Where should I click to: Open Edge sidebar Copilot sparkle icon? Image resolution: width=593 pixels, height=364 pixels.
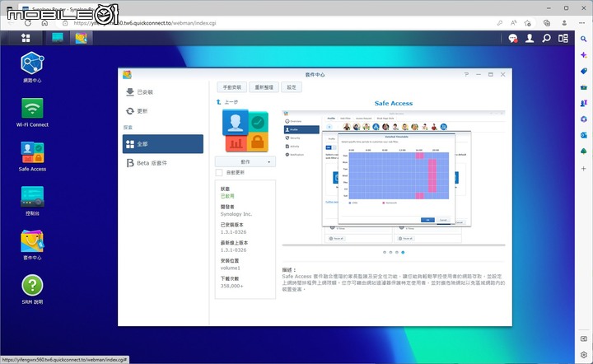[584, 55]
